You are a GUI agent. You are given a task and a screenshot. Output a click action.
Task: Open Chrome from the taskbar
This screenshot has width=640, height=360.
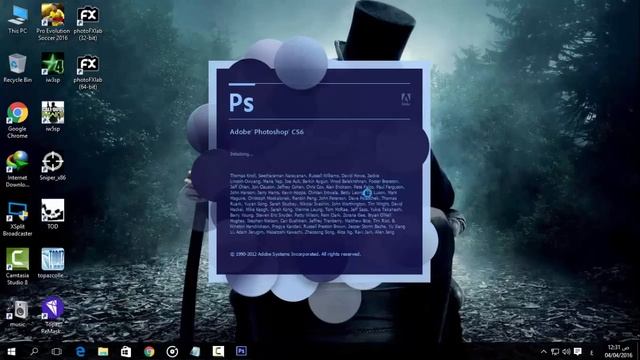click(149, 351)
